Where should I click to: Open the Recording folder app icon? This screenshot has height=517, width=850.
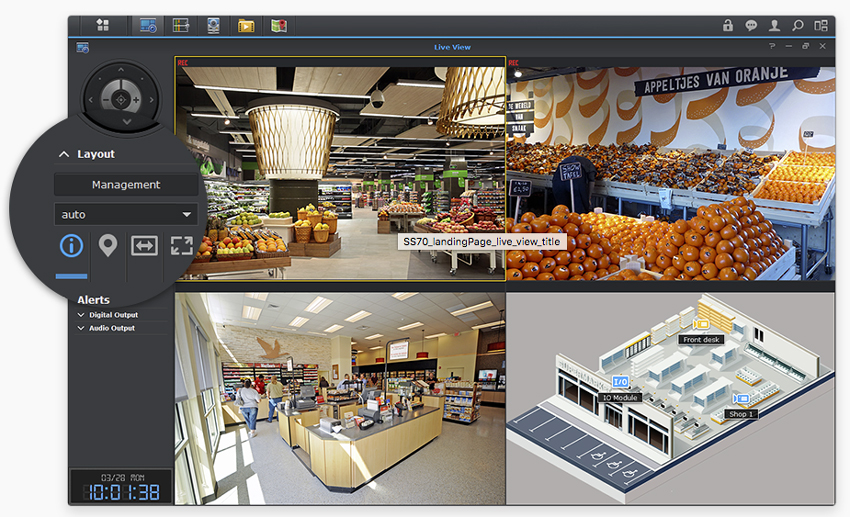(x=246, y=25)
